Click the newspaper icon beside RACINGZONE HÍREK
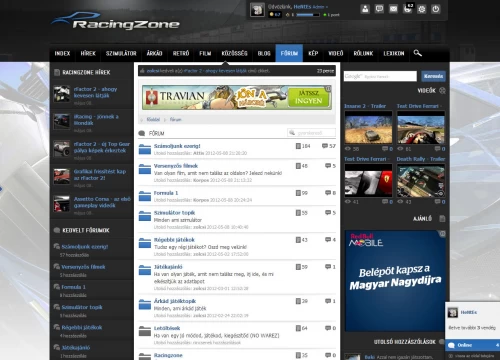 click(57, 72)
